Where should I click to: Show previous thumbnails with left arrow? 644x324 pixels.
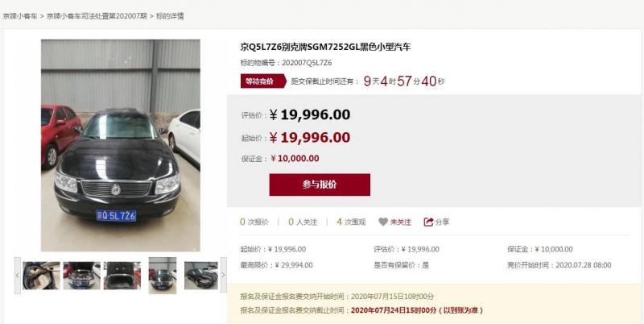[x=17, y=275]
